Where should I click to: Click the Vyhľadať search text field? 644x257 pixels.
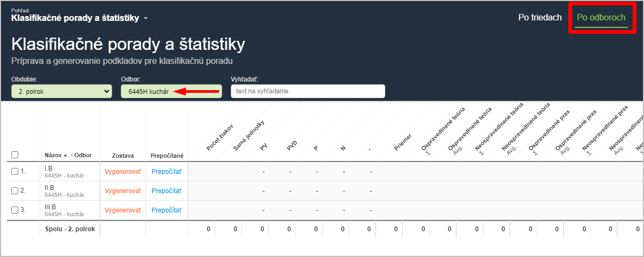click(308, 91)
